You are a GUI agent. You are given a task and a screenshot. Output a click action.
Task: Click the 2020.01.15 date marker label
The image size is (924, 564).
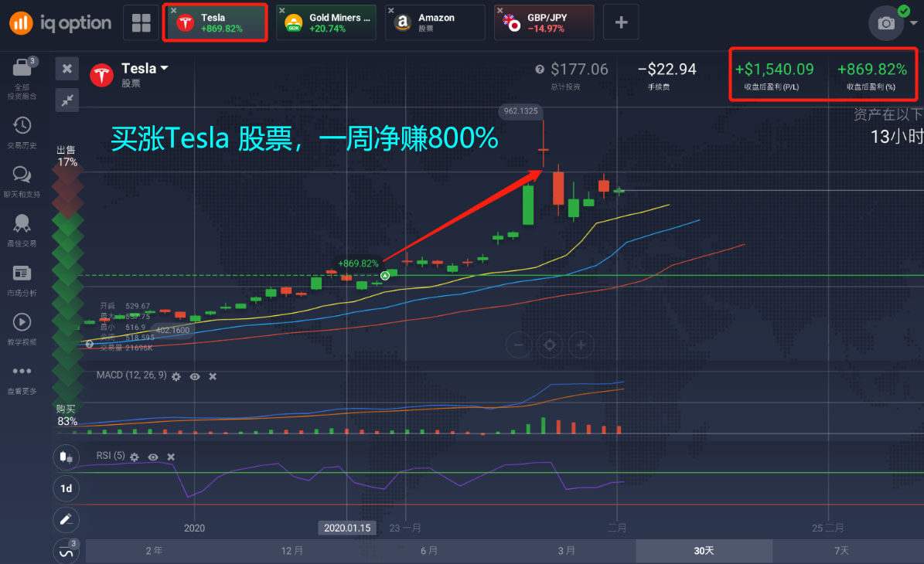click(x=347, y=528)
